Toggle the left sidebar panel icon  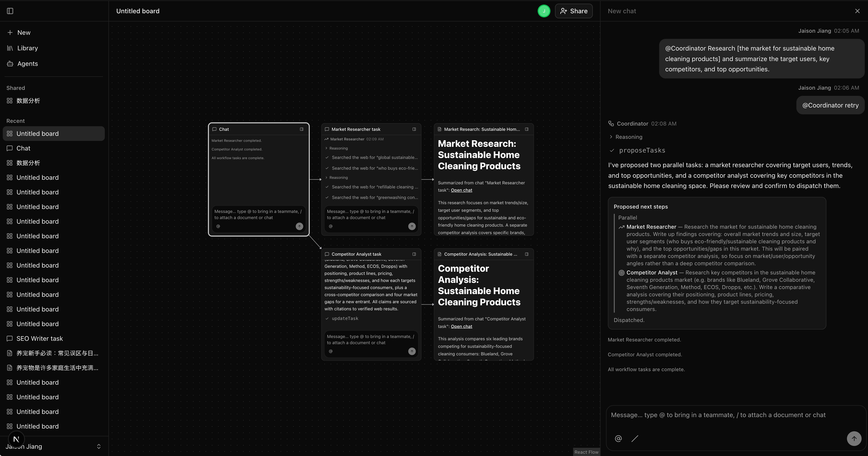10,11
